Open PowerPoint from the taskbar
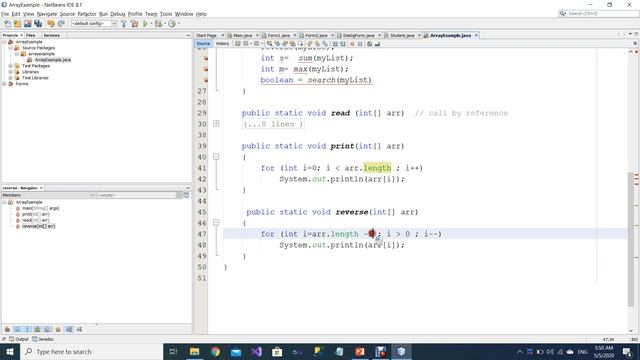 click(x=360, y=351)
